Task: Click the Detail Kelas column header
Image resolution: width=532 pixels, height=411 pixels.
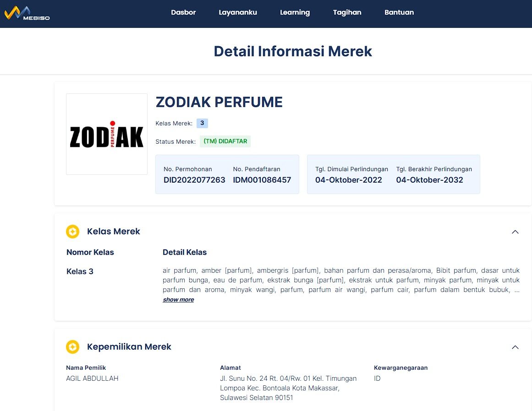Action: (x=185, y=252)
